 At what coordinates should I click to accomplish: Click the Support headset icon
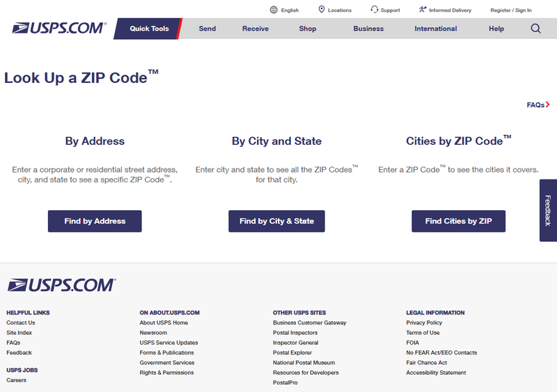(375, 10)
